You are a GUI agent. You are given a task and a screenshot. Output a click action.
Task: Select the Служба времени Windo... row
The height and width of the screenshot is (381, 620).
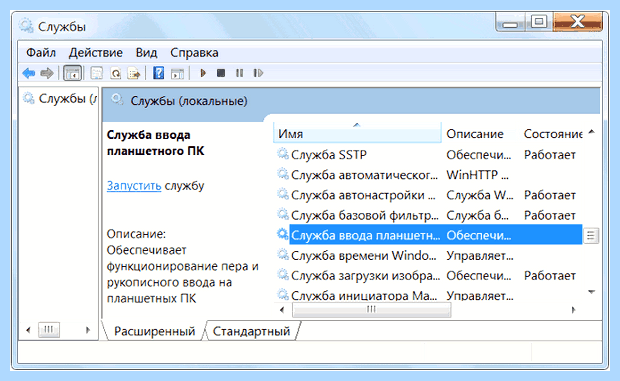pos(429,256)
